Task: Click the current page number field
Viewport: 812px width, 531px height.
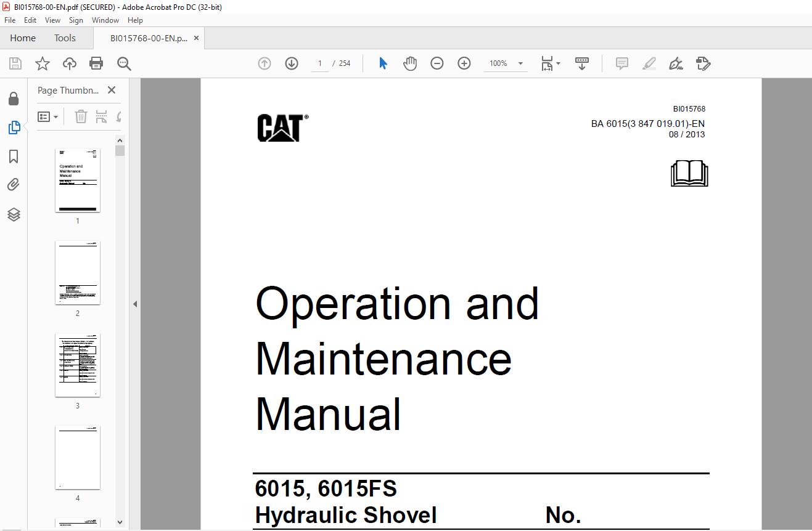Action: point(320,63)
